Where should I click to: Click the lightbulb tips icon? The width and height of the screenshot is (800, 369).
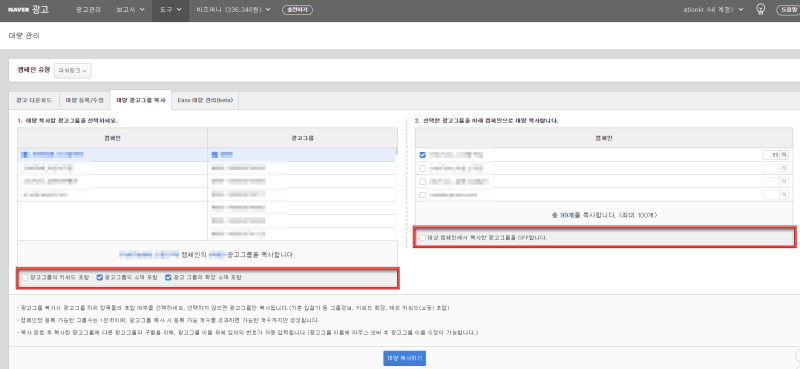(x=761, y=9)
